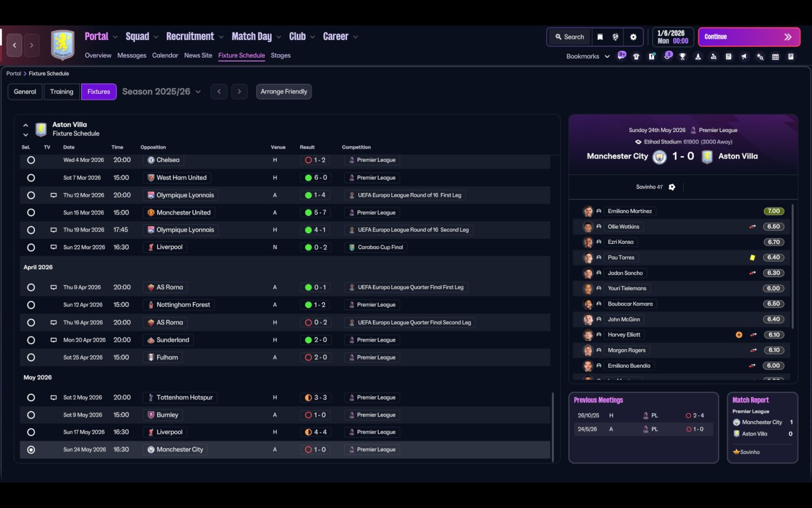Expand the Match Day menu dropdown
812x508 pixels.
coord(278,37)
